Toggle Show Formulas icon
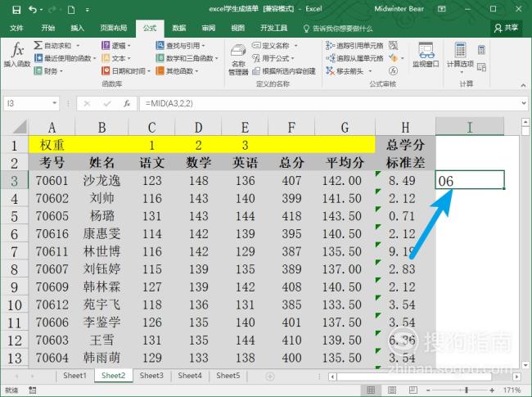 point(393,45)
